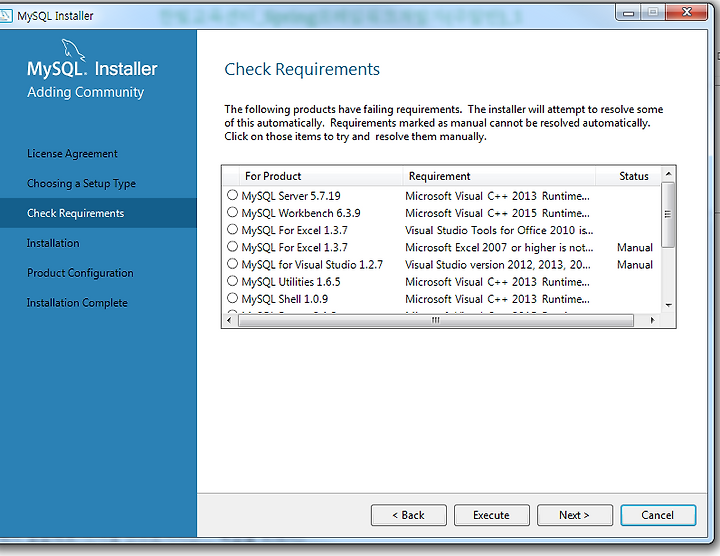The height and width of the screenshot is (556, 720).
Task: Click 'Visual Studio Tools for Office 2010 is..' text
Action: point(499,230)
